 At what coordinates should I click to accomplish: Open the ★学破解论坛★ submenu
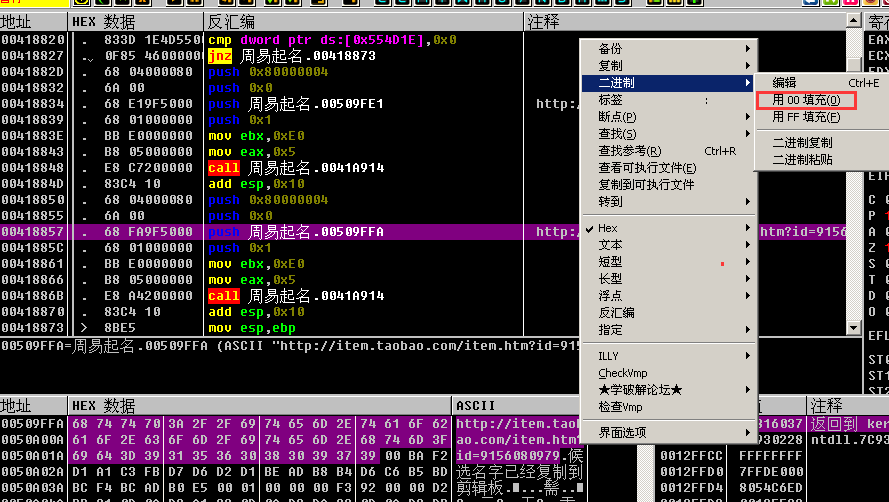click(669, 390)
